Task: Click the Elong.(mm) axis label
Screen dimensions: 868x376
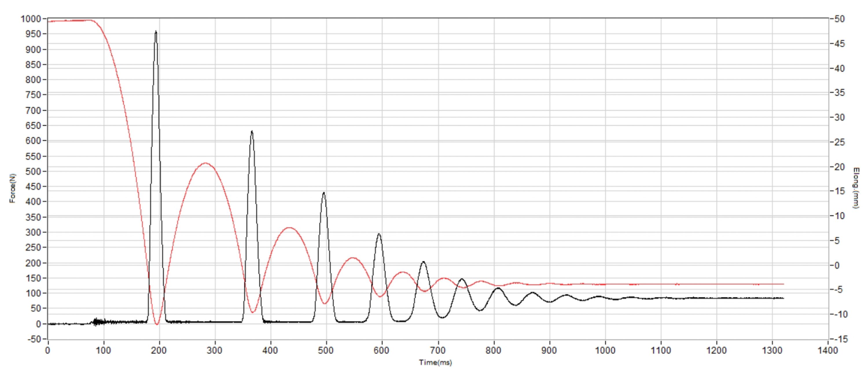Action: click(856, 188)
